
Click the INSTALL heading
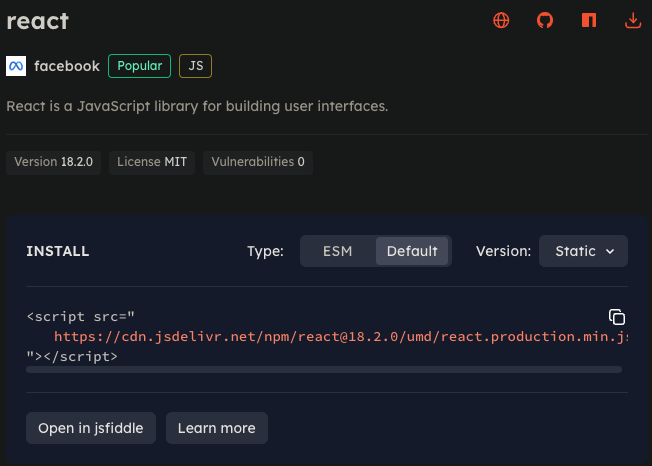(58, 251)
